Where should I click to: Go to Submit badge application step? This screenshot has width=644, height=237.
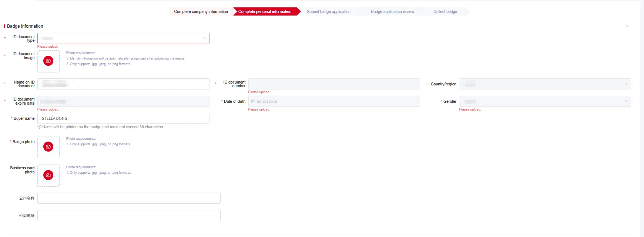point(329,11)
